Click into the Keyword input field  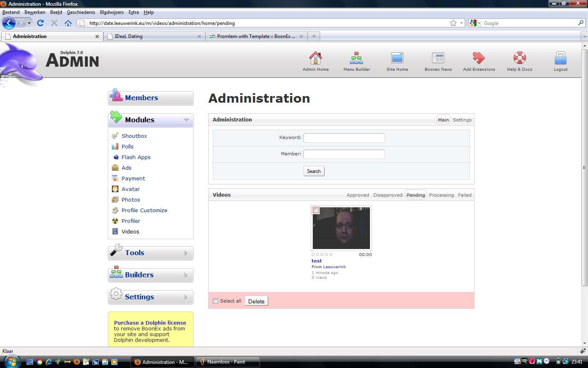344,138
